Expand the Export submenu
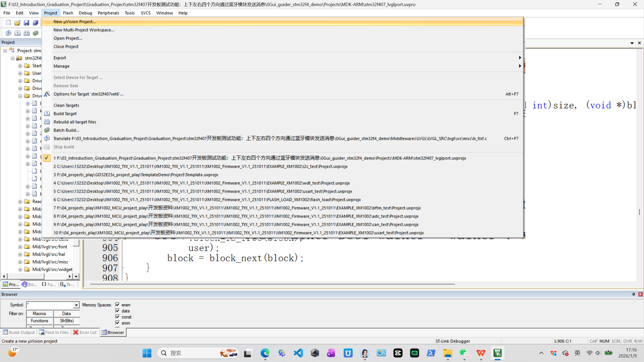Screen dimensions: 644x362 click(x=283, y=58)
